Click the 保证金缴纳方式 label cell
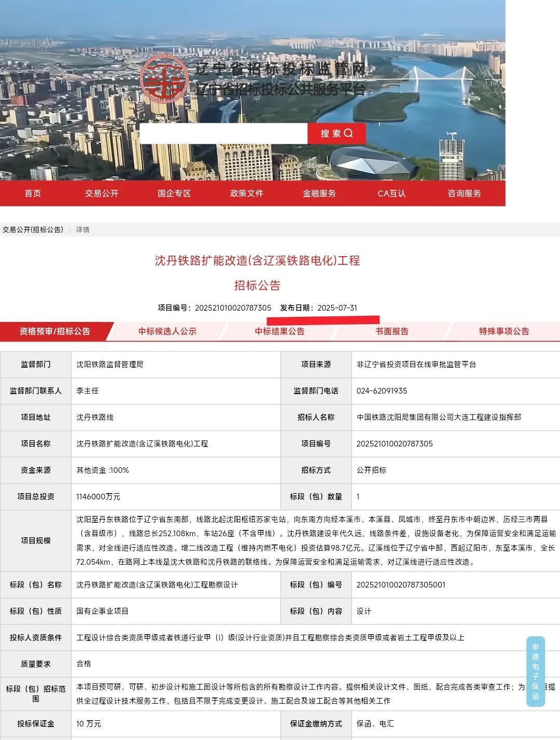The width and height of the screenshot is (560, 740). point(316,724)
